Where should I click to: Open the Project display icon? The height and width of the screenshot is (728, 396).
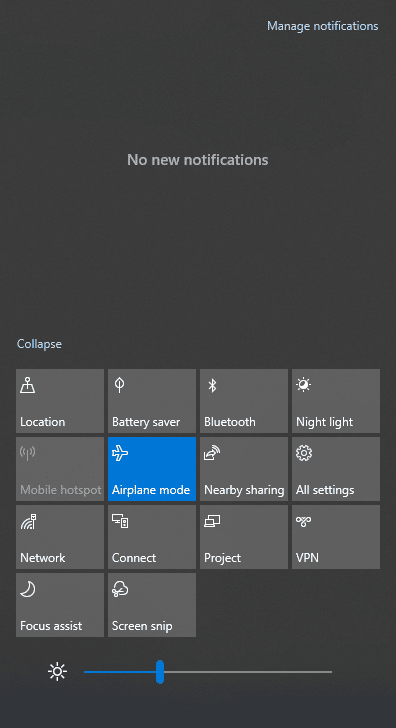click(x=212, y=521)
